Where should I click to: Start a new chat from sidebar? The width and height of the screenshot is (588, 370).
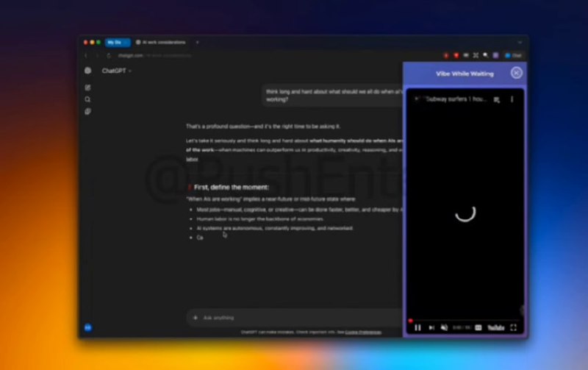click(87, 88)
